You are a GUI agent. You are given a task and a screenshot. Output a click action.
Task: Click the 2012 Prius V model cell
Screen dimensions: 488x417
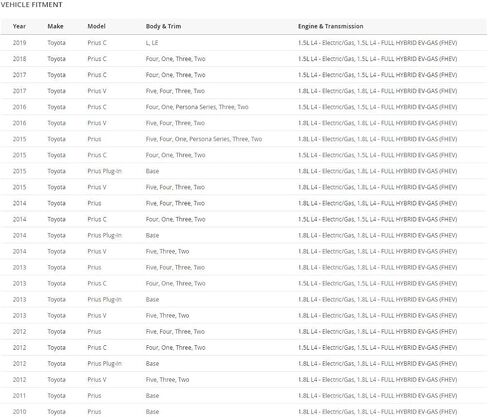pyautogui.click(x=97, y=380)
